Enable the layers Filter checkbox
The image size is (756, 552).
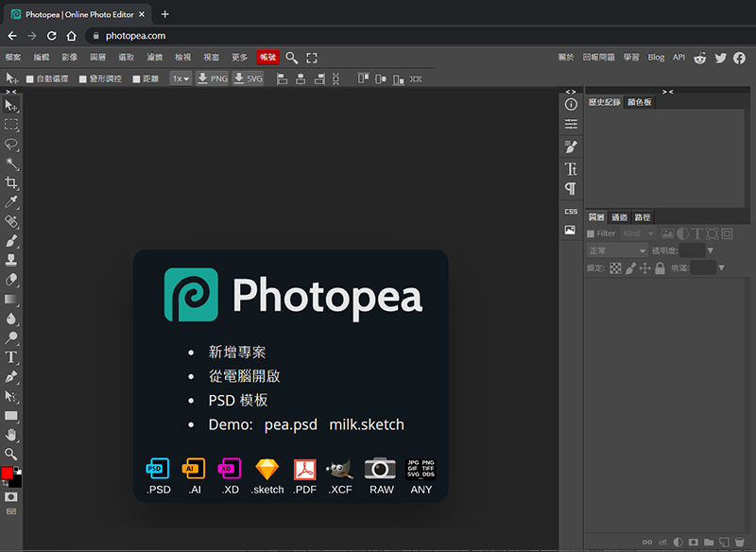coord(591,233)
